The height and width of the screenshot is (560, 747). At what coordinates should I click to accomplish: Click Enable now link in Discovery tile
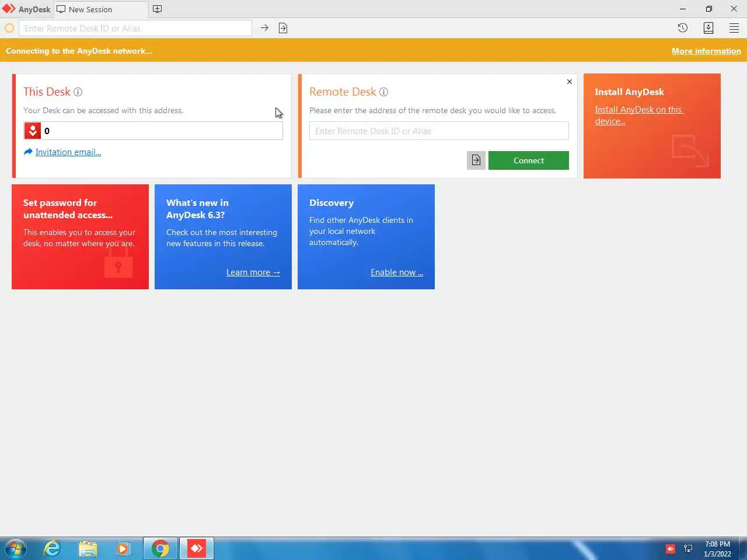(397, 272)
